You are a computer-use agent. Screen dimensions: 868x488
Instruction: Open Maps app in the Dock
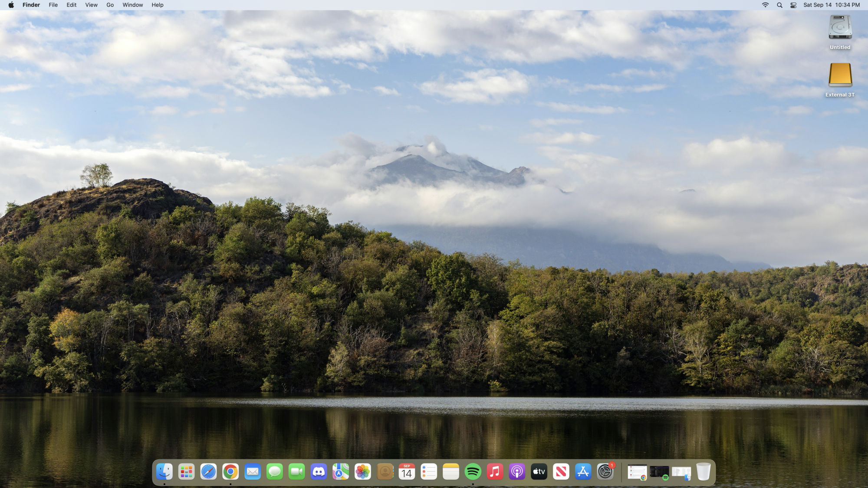tap(341, 472)
